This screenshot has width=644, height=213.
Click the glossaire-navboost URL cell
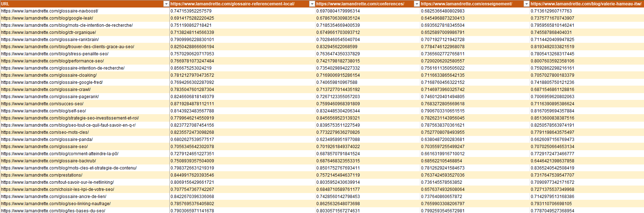click(x=85, y=11)
